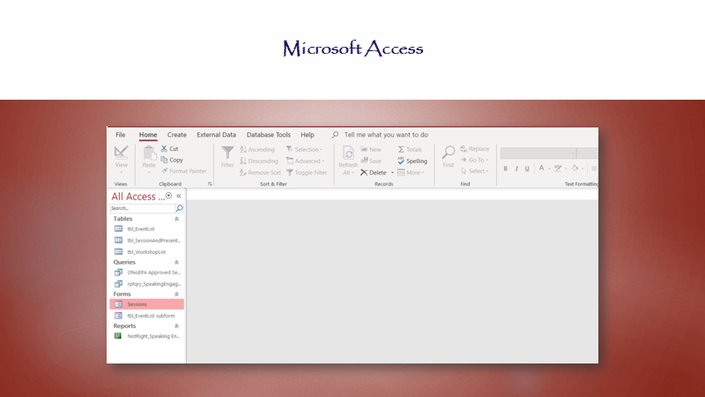The width and height of the screenshot is (705, 397).
Task: Collapse the Forms group
Action: tap(176, 294)
